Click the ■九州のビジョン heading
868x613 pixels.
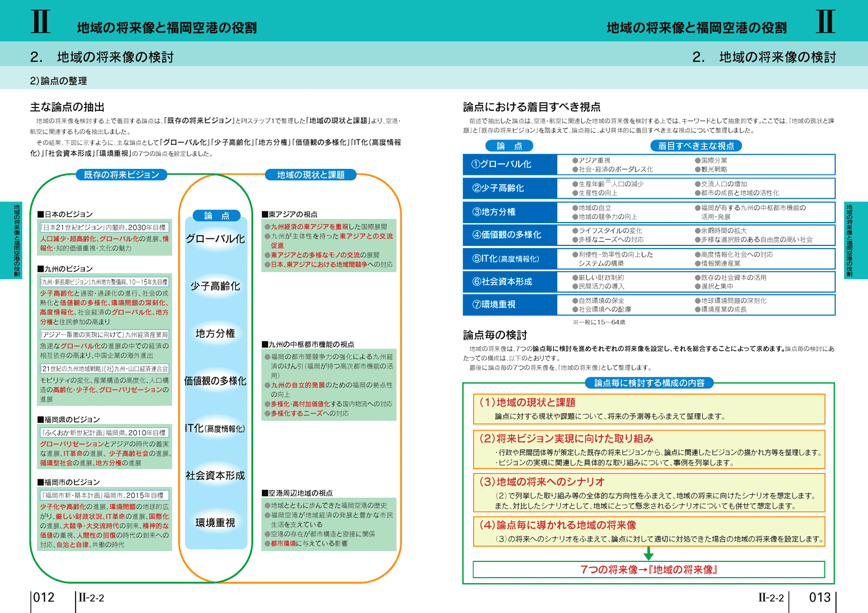[65, 269]
